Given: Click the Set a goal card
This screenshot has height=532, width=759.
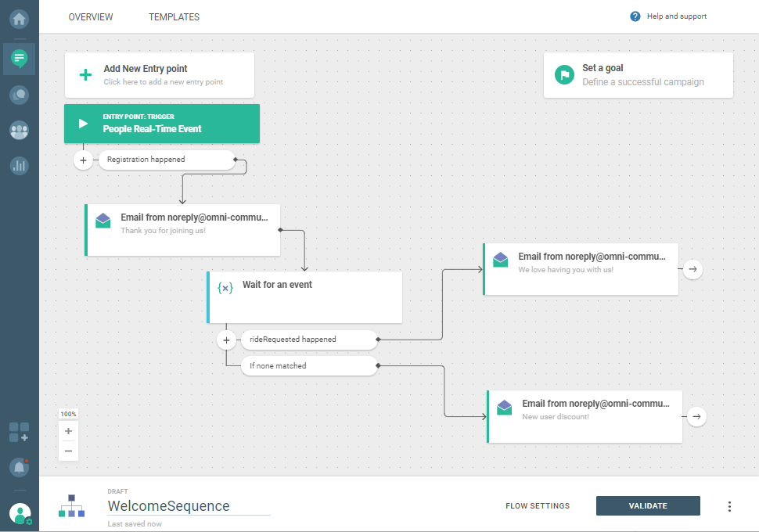Looking at the screenshot, I should tap(638, 75).
